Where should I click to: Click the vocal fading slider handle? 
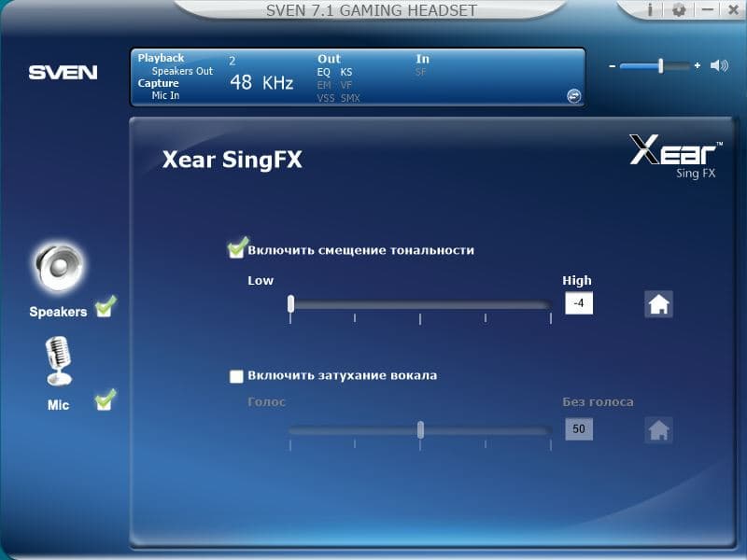coord(420,429)
